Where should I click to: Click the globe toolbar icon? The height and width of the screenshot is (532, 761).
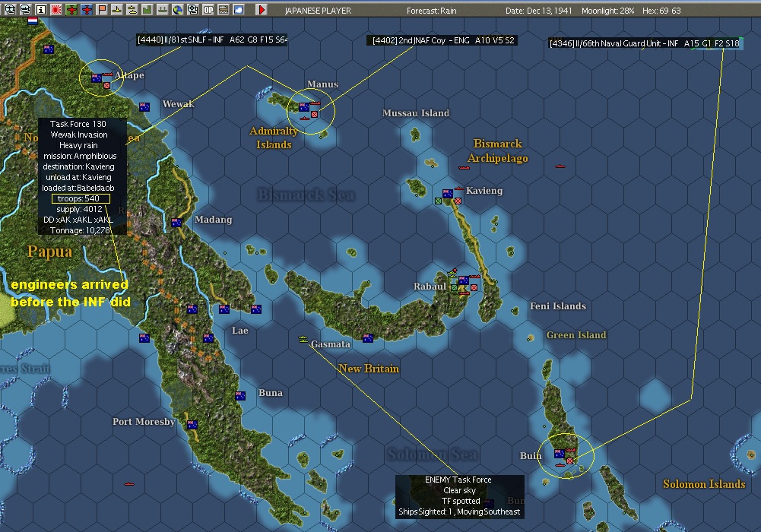click(x=178, y=9)
